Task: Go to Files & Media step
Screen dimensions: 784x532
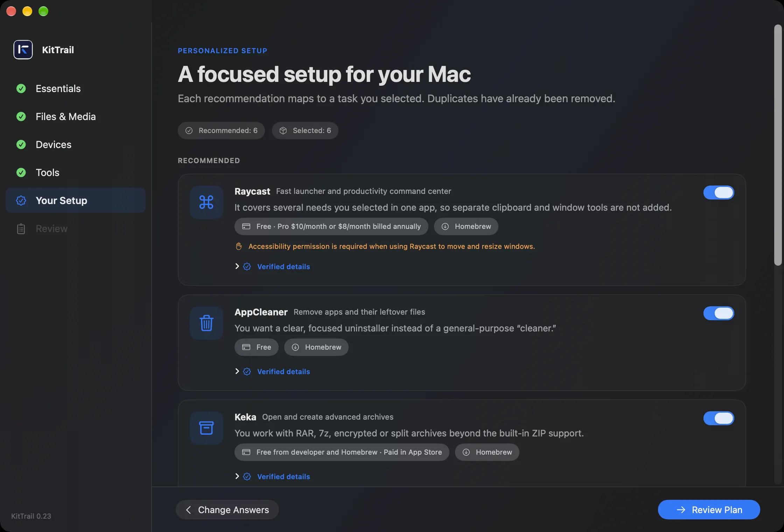Action: pos(76,117)
